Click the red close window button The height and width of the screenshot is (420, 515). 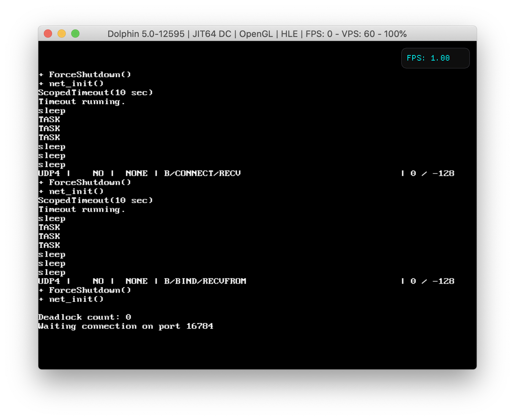coord(48,34)
